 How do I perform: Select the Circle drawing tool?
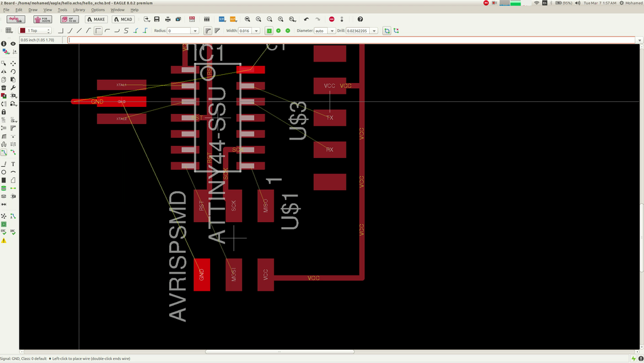point(4,172)
